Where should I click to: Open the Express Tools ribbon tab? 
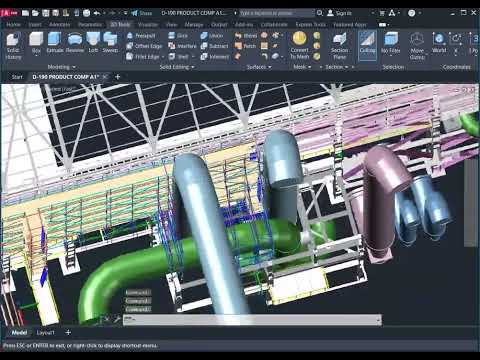pyautogui.click(x=310, y=24)
